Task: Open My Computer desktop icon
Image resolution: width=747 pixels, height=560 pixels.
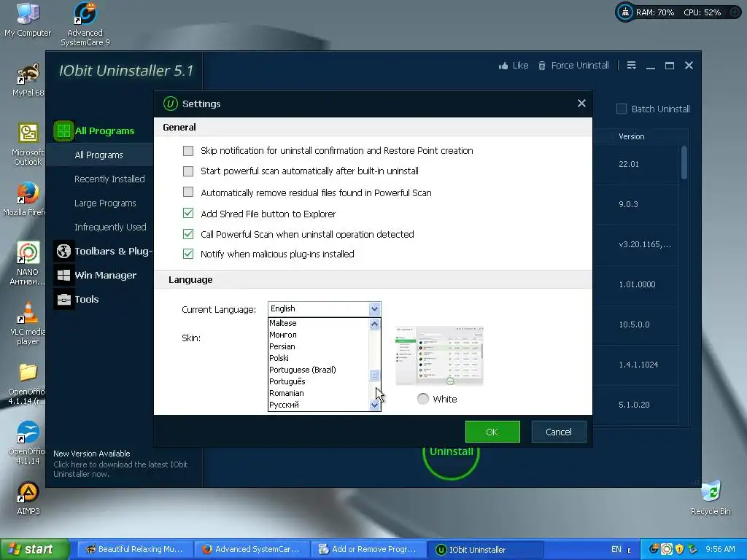Action: [28, 19]
